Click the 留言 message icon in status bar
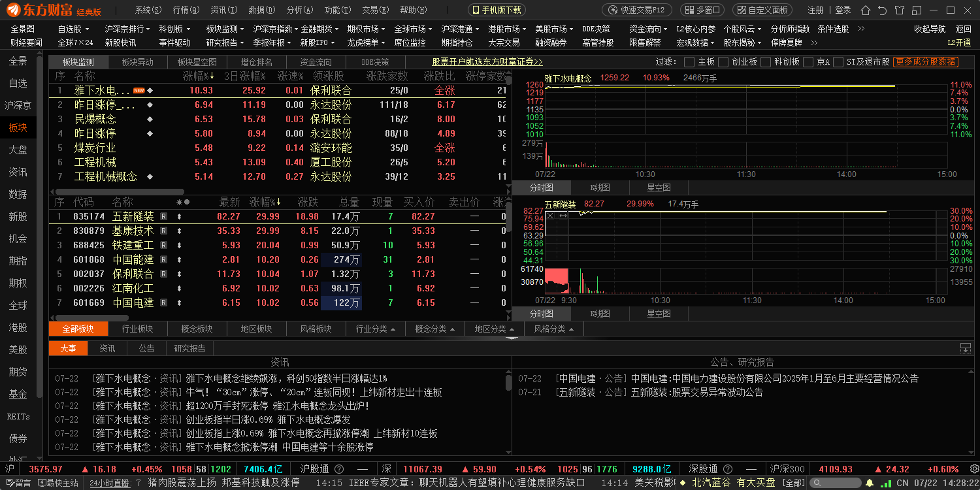The height and width of the screenshot is (490, 980). click(18, 483)
